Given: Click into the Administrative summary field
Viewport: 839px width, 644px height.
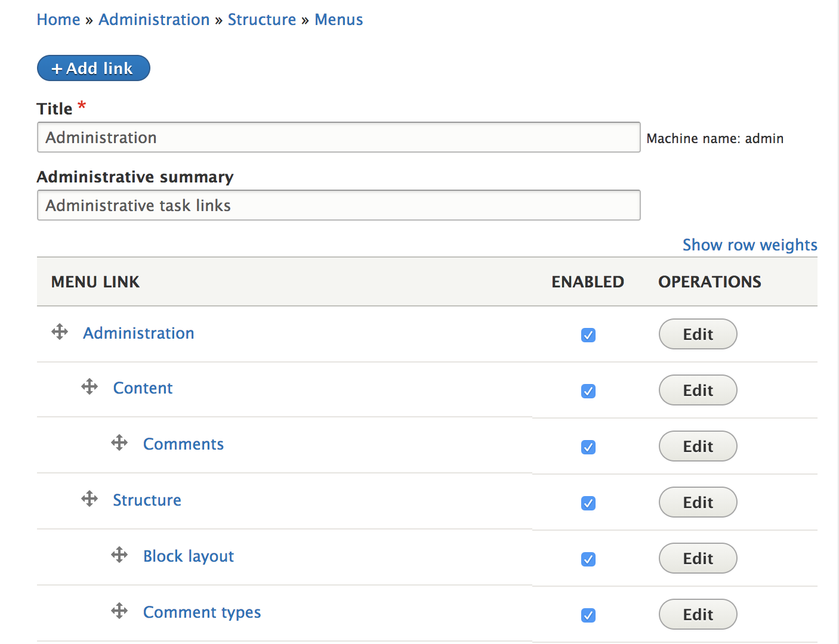Looking at the screenshot, I should tap(338, 206).
